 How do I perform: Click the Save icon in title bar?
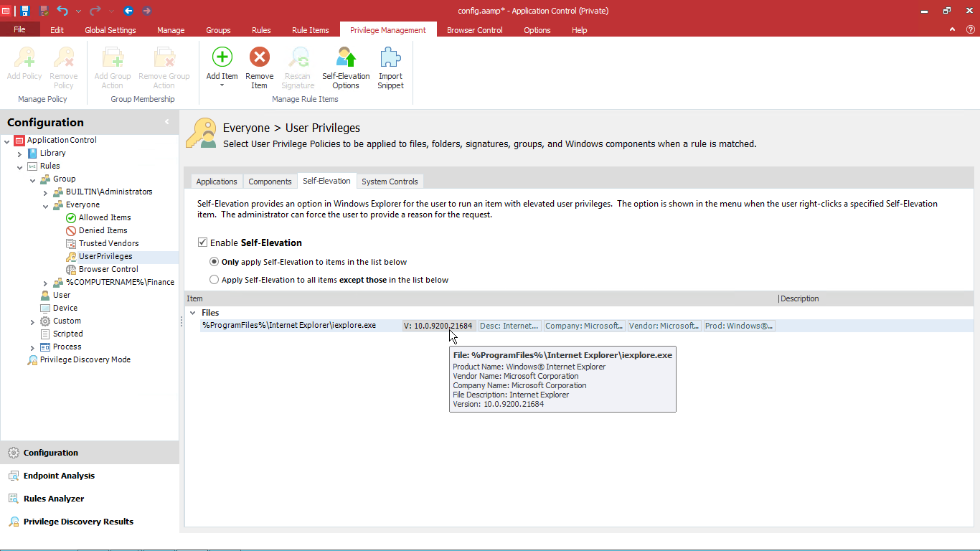(25, 11)
